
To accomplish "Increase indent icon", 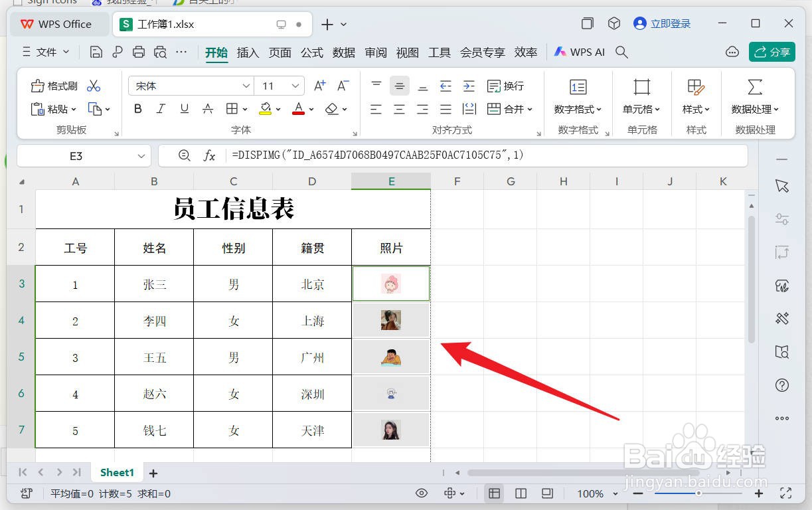I will (469, 86).
